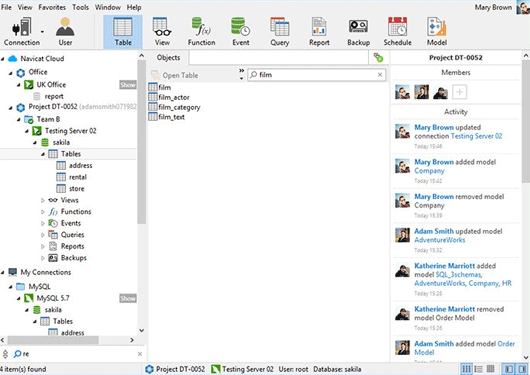This screenshot has height=375, width=530.
Task: Open the Connection dropdown arrow
Action: point(42,32)
